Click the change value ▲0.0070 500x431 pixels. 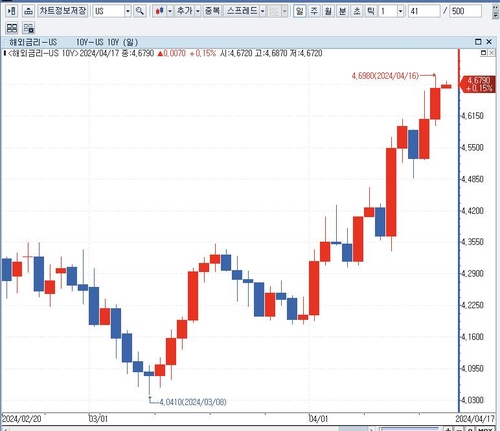[x=171, y=53]
